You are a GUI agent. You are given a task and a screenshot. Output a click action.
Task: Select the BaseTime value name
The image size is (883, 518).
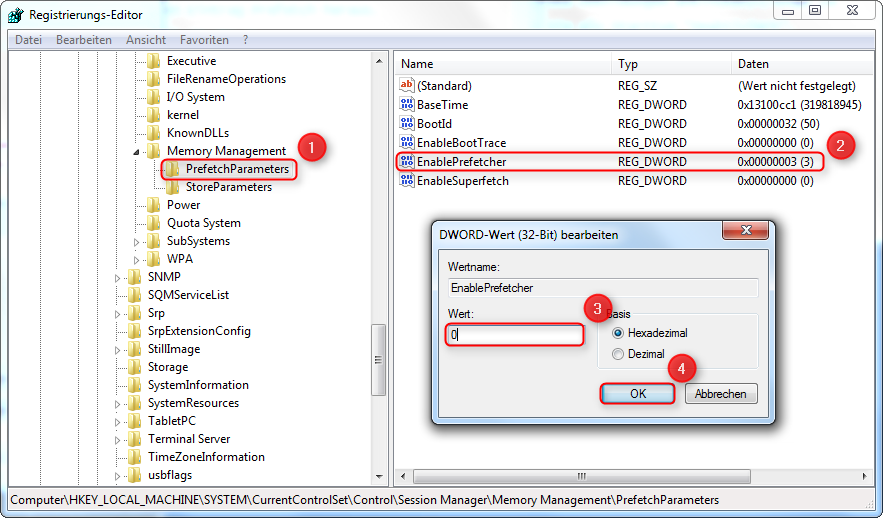point(443,105)
